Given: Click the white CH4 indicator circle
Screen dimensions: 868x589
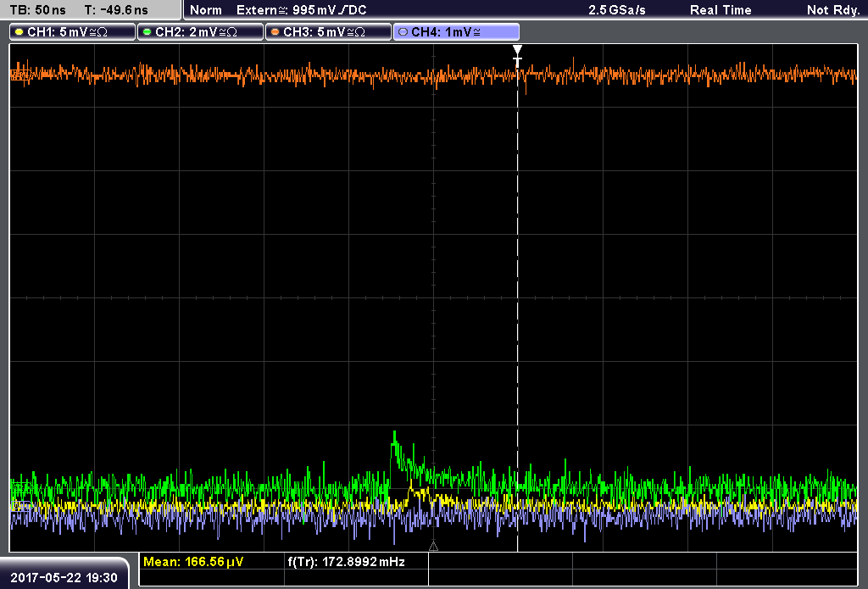Looking at the screenshot, I should (403, 32).
